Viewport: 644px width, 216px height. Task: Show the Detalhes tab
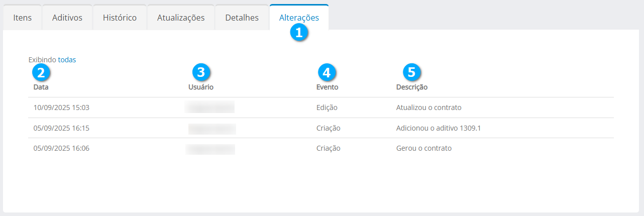tap(242, 18)
